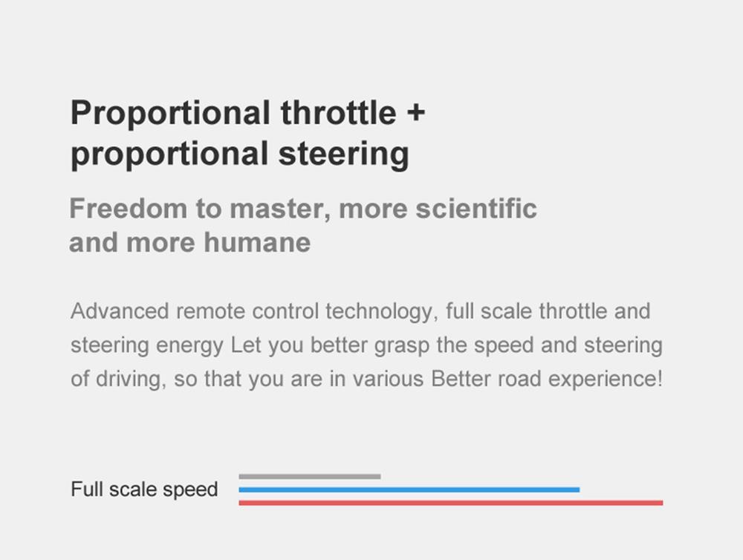Click the "Proportional throttle" heading text
The width and height of the screenshot is (743, 560).
coord(233,114)
